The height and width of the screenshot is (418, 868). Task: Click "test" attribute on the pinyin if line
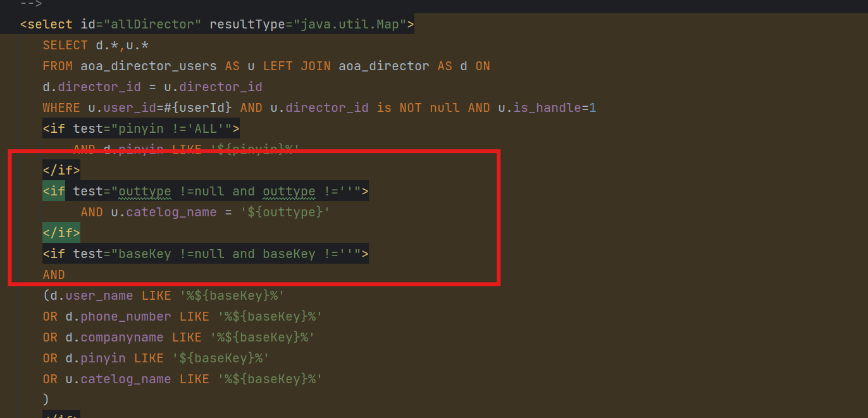tap(88, 129)
